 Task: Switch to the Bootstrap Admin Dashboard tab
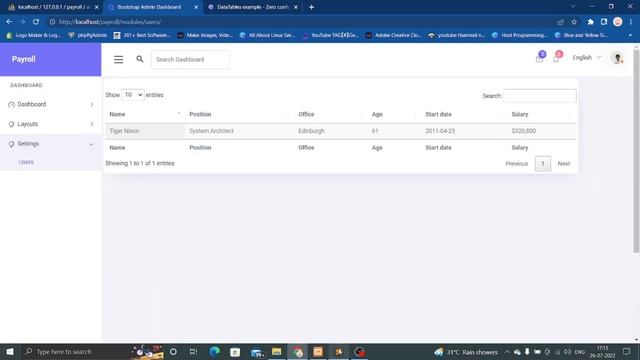click(152, 7)
